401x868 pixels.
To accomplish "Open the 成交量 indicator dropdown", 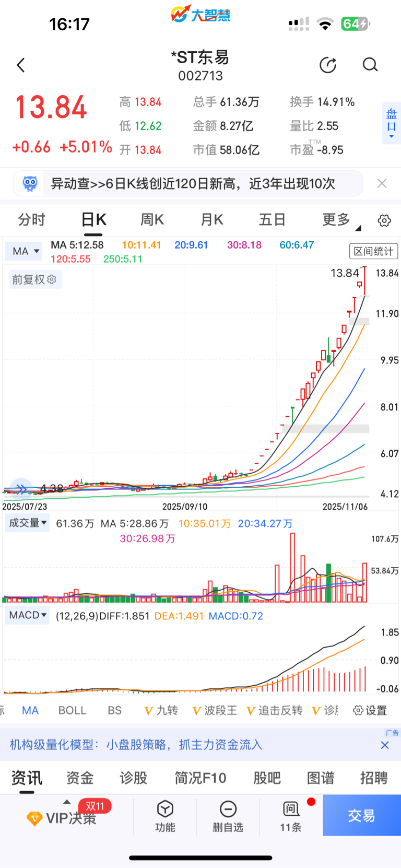I will [x=27, y=523].
